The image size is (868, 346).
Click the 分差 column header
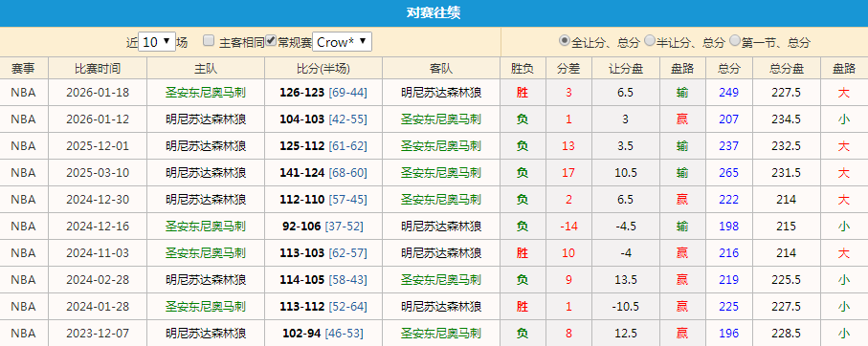[x=568, y=69]
